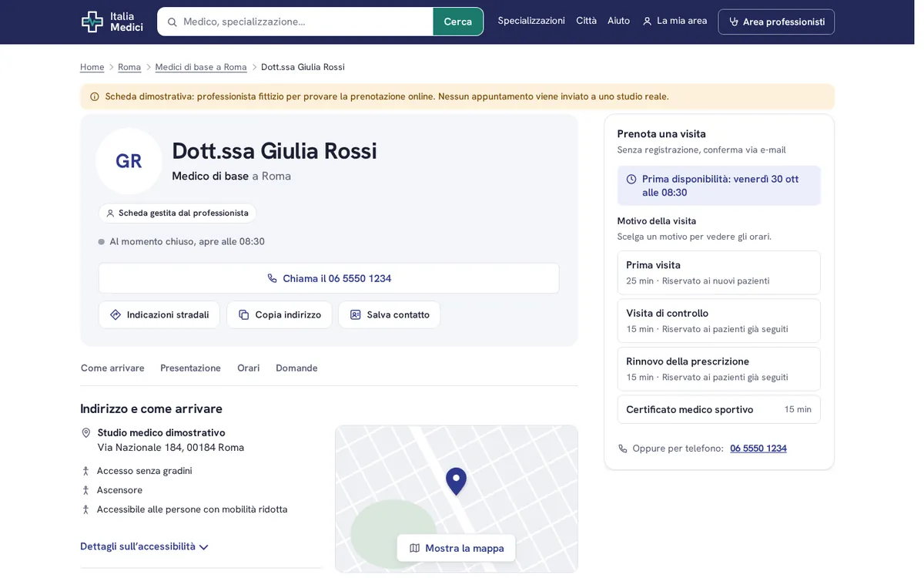The image size is (924, 578).
Task: Click the phone icon beside Oppure per telefono
Action: coord(622,449)
